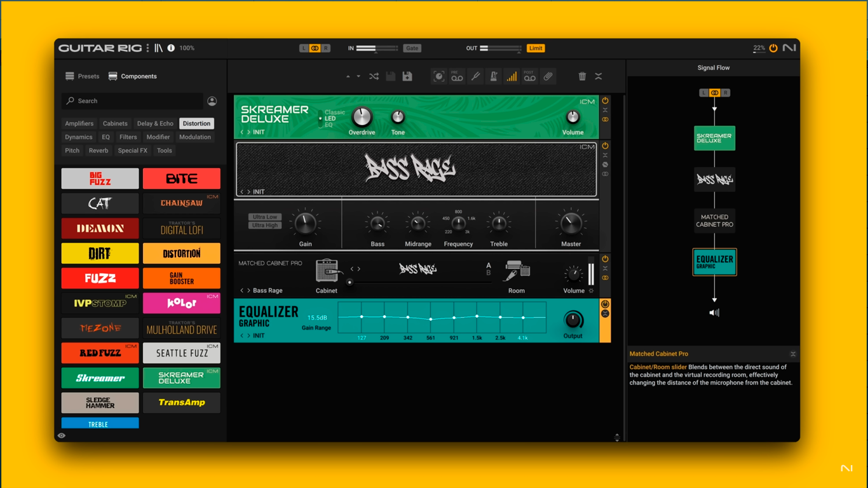Select the Modulation category

[195, 137]
